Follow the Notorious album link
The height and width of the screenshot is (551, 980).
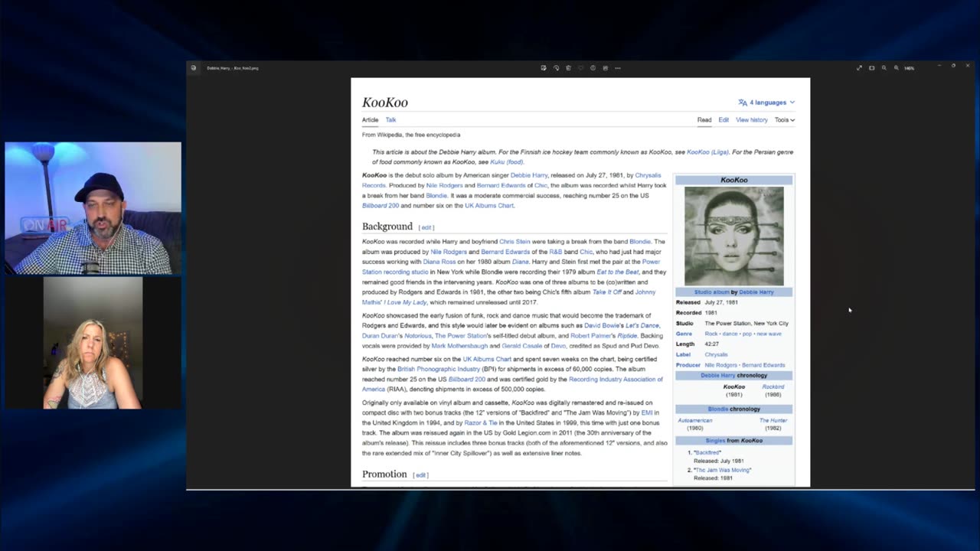coord(417,336)
